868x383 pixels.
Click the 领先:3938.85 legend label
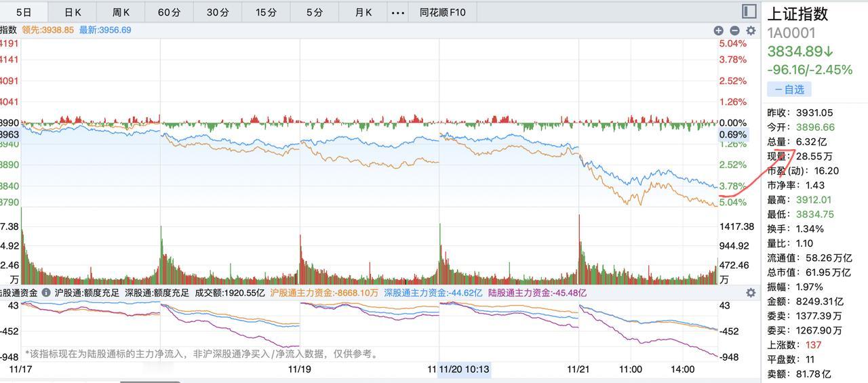[x=47, y=30]
